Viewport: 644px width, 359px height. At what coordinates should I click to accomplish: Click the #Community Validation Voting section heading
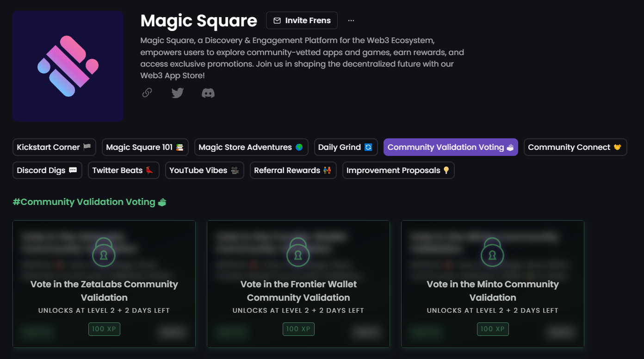click(x=89, y=202)
